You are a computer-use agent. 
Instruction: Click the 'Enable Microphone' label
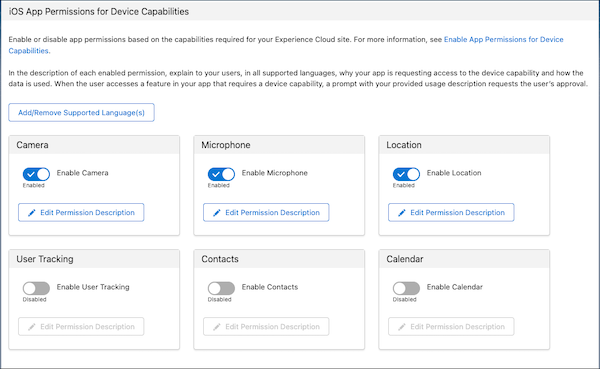(275, 173)
